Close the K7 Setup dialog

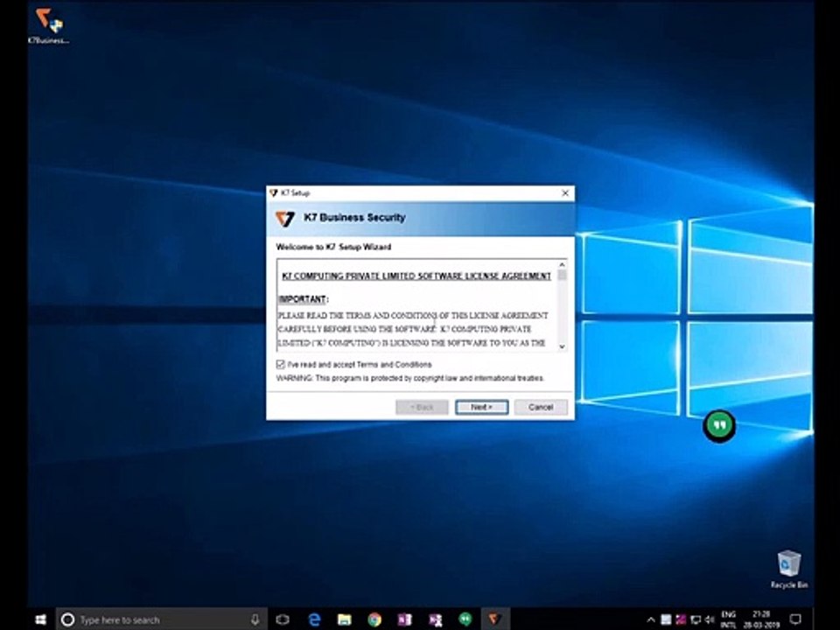click(x=564, y=192)
